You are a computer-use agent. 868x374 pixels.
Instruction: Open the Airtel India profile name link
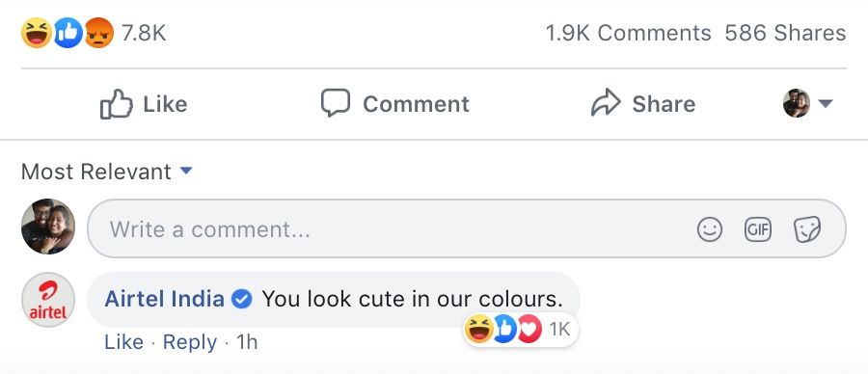tap(164, 300)
